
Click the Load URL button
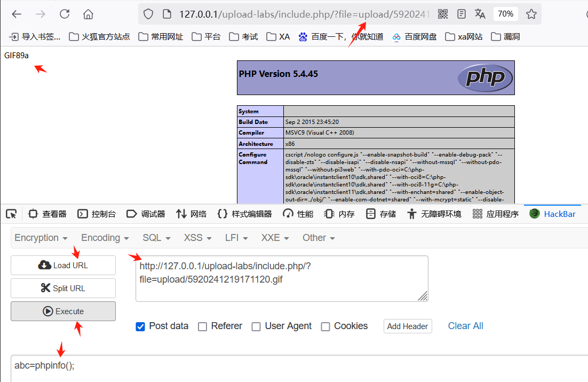tap(63, 265)
